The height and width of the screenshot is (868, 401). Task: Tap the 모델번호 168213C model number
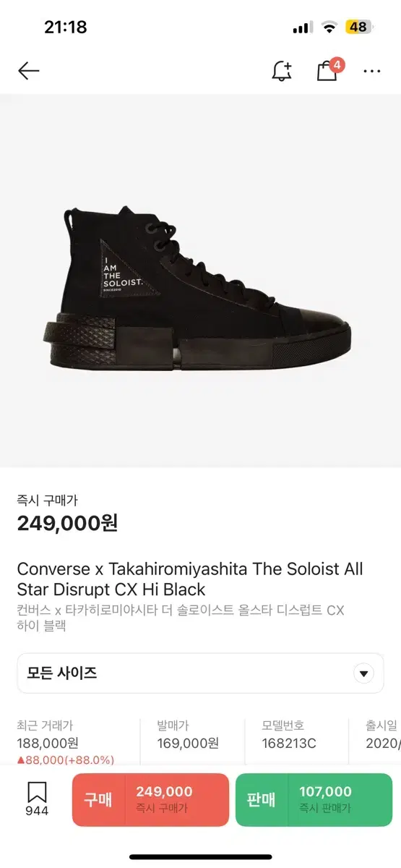(289, 734)
